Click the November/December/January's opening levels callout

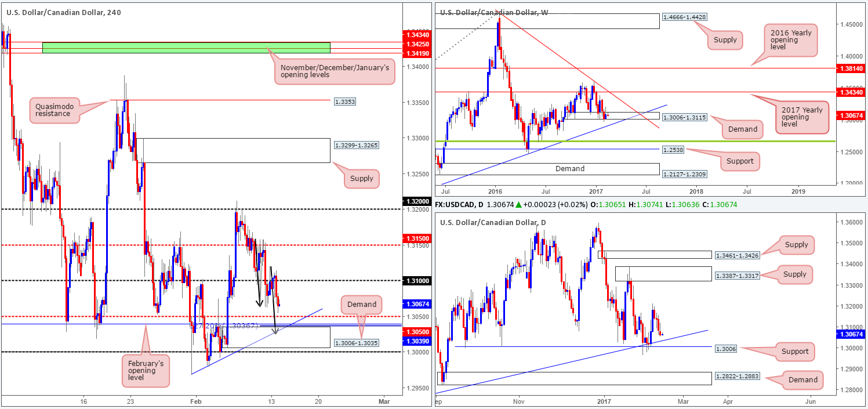pos(335,71)
